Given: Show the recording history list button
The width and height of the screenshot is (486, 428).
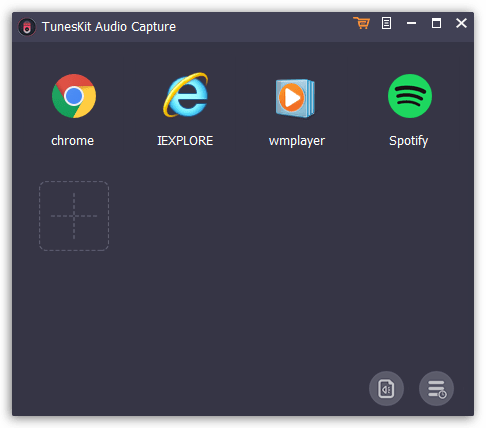Looking at the screenshot, I should (x=436, y=388).
